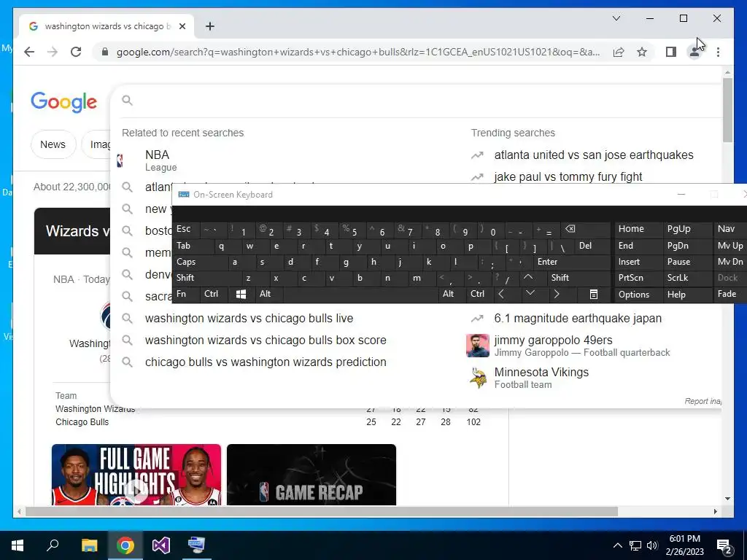Select the News filter chip

point(53,144)
